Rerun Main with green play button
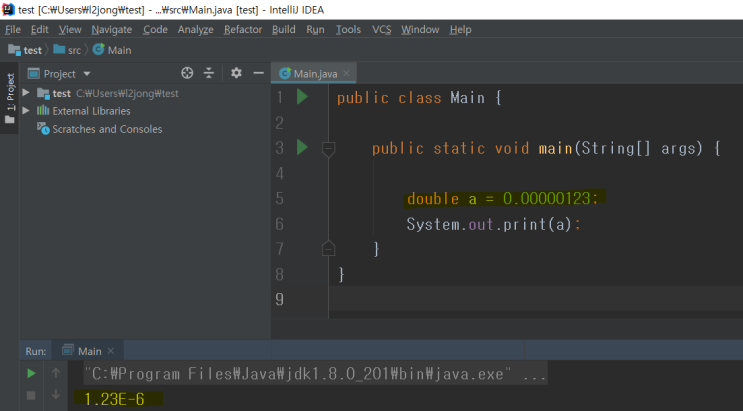 tap(31, 374)
